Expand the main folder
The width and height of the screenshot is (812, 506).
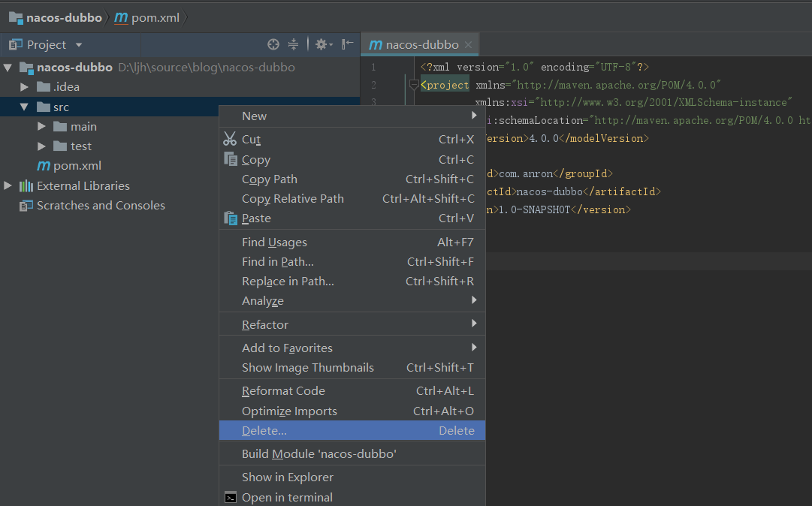coord(42,127)
